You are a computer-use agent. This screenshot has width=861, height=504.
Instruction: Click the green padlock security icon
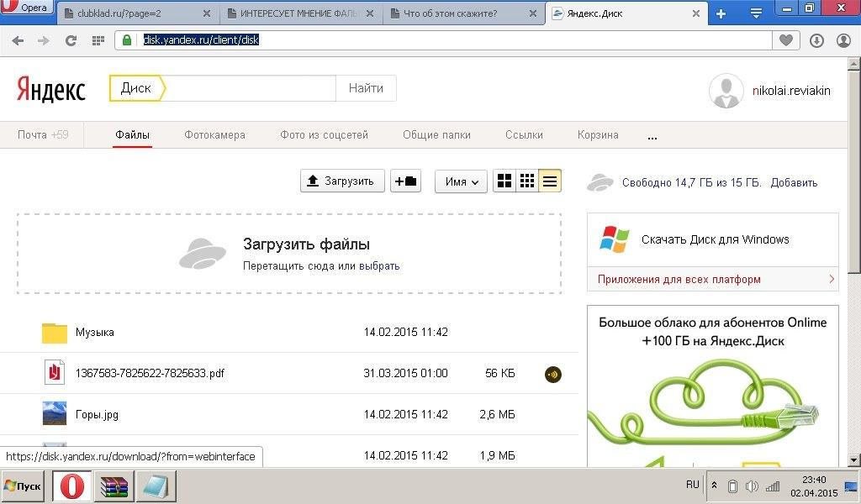tap(127, 40)
